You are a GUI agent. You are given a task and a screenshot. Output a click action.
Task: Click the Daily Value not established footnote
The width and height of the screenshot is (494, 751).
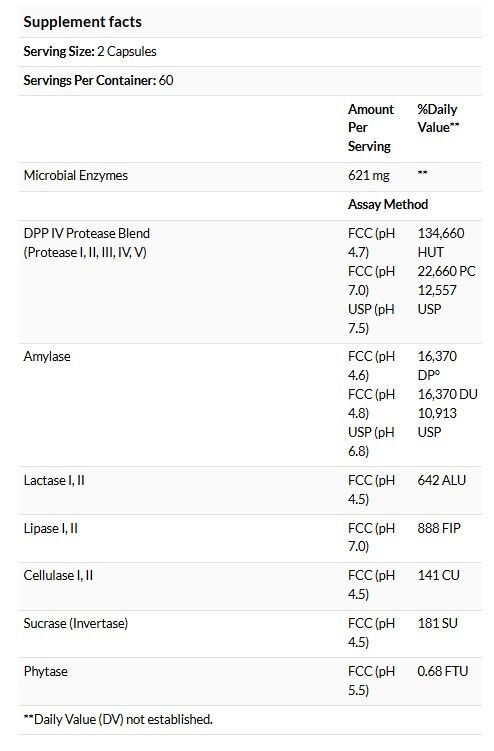(118, 719)
